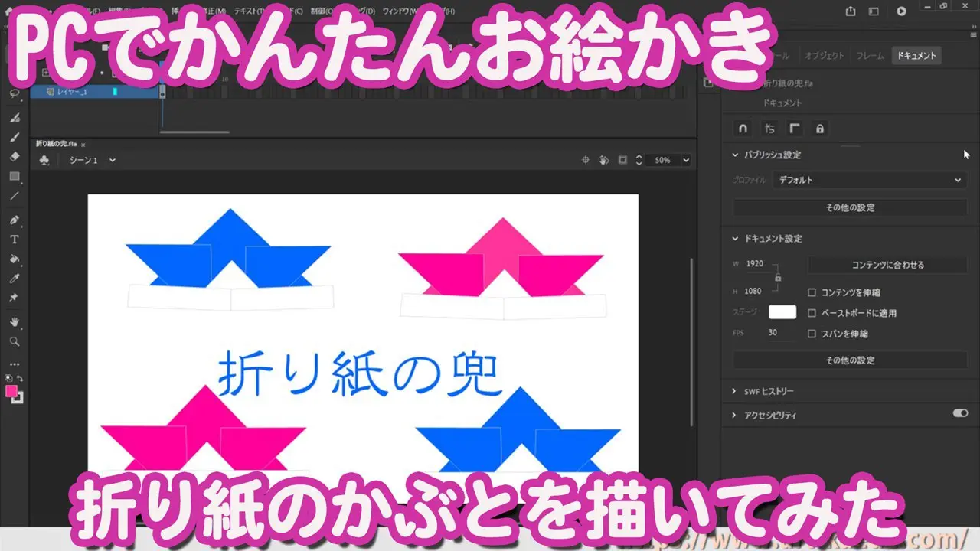Click the Test Movie play icon
The height and width of the screenshot is (551, 980).
pos(901,11)
